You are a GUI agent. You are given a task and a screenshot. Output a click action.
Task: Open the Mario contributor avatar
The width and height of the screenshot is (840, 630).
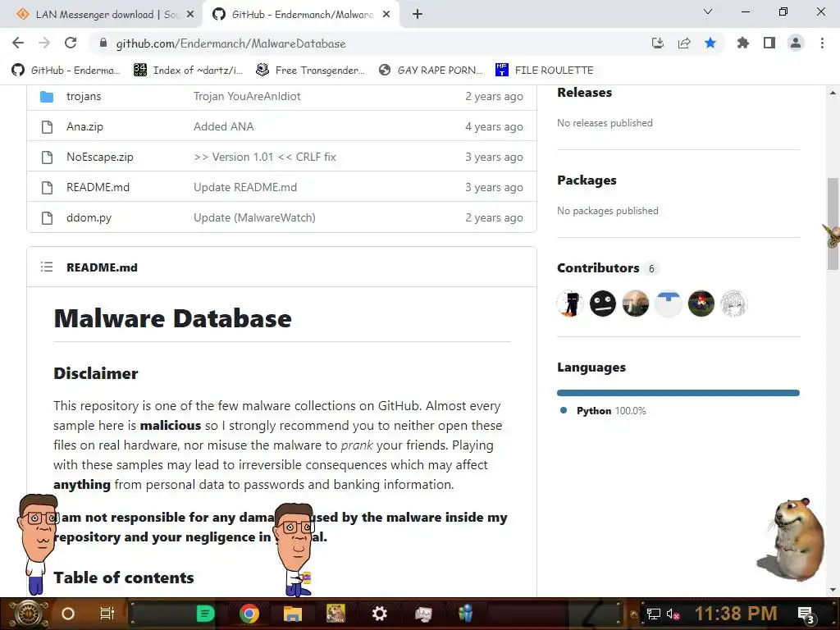click(701, 304)
